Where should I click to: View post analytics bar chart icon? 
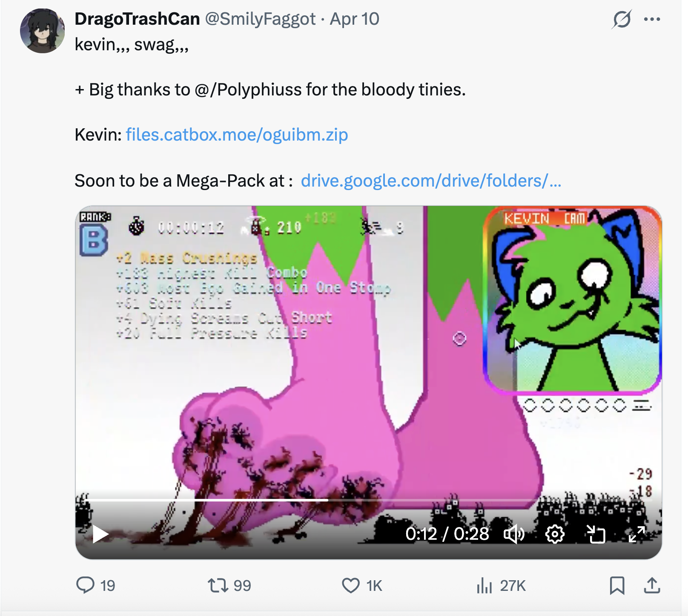(x=484, y=585)
